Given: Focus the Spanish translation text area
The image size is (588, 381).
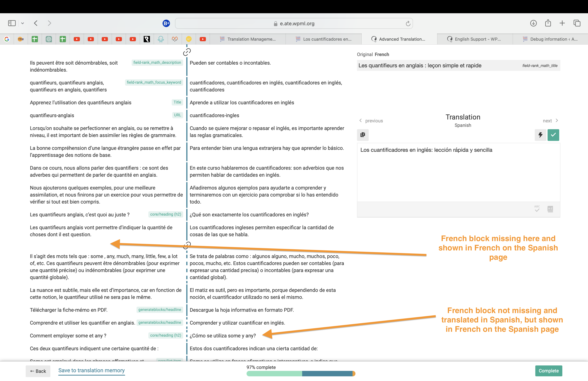Looking at the screenshot, I should pos(458,172).
